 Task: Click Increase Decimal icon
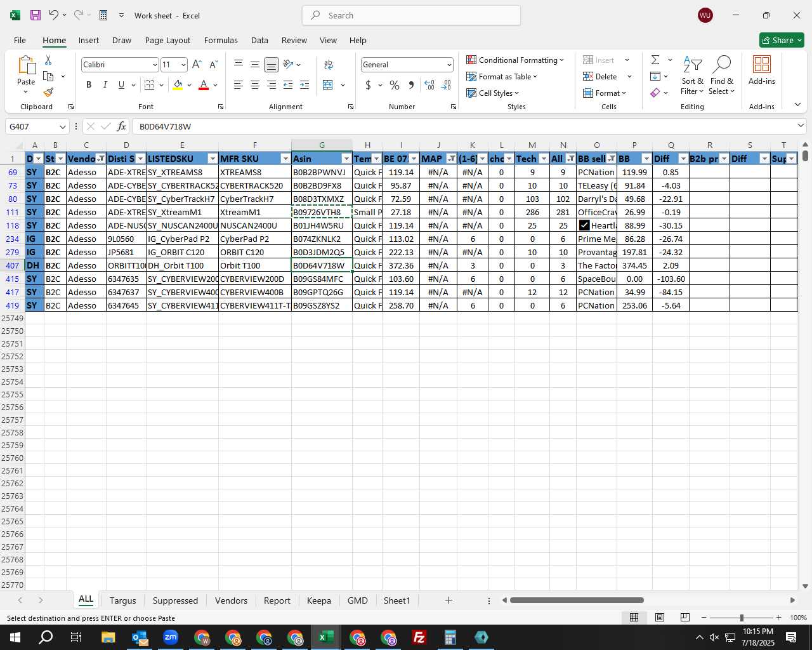coord(429,84)
